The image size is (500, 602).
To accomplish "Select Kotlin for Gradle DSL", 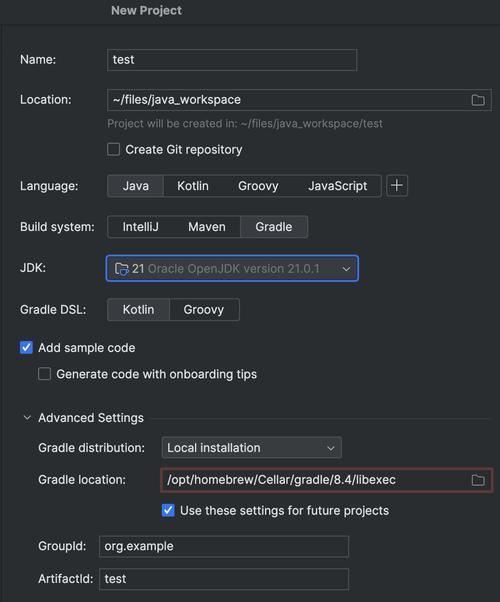I will (x=138, y=309).
